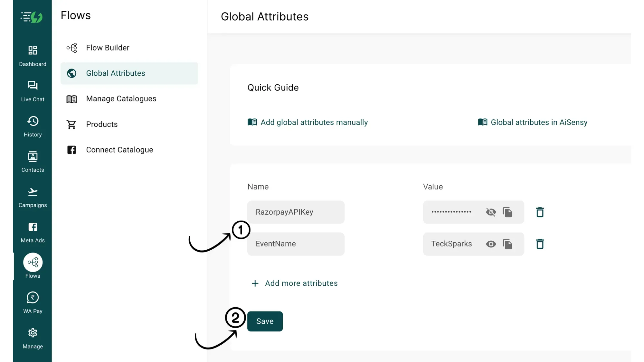Image resolution: width=644 pixels, height=362 pixels.
Task: Open the Dashboard from the sidebar
Action: (33, 55)
